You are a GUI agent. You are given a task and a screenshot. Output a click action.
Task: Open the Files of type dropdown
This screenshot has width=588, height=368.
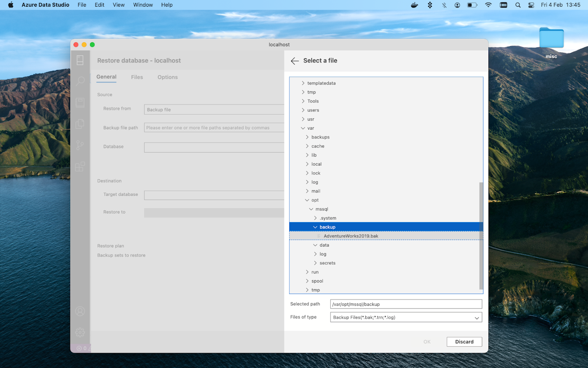pos(406,317)
